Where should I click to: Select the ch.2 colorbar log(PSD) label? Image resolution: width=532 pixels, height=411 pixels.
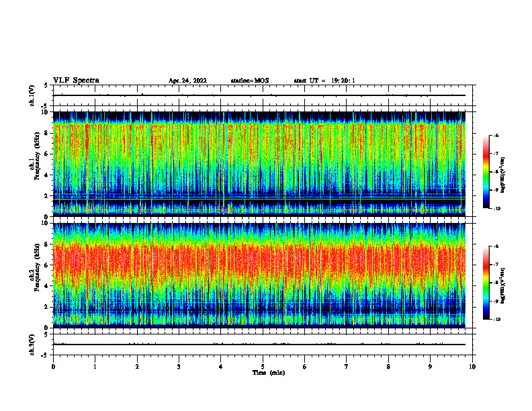pyautogui.click(x=503, y=286)
